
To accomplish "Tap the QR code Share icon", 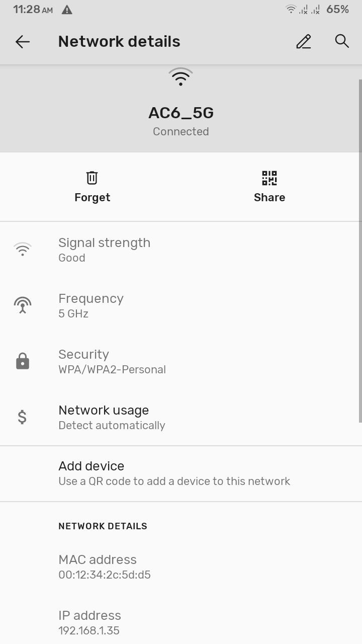I will click(x=269, y=178).
